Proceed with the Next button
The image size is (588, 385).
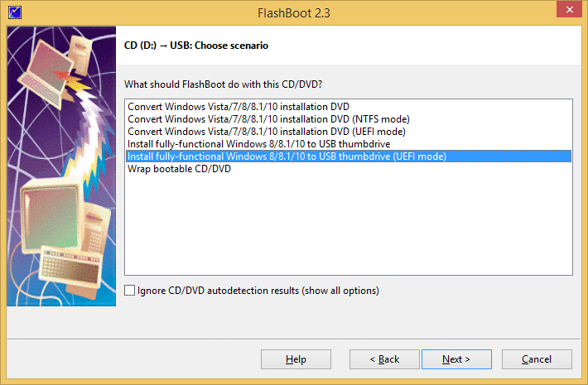click(456, 359)
